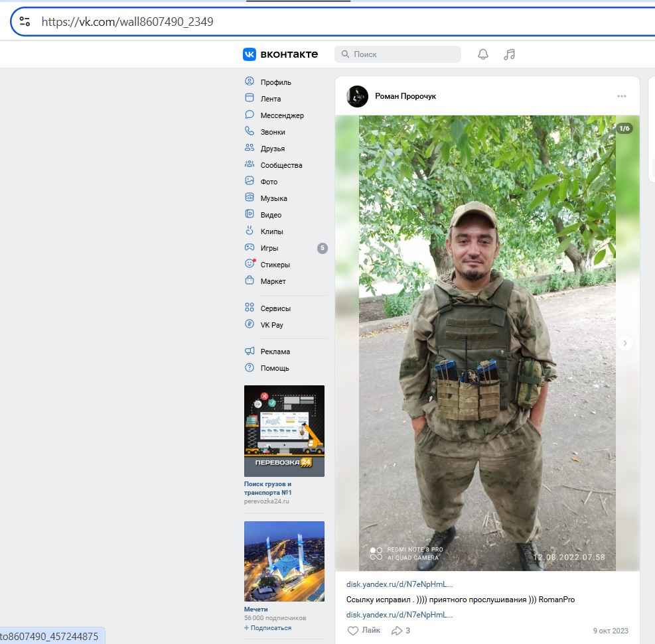
Task: Open Поиск грузов и транспорта ad link
Action: pyautogui.click(x=267, y=488)
